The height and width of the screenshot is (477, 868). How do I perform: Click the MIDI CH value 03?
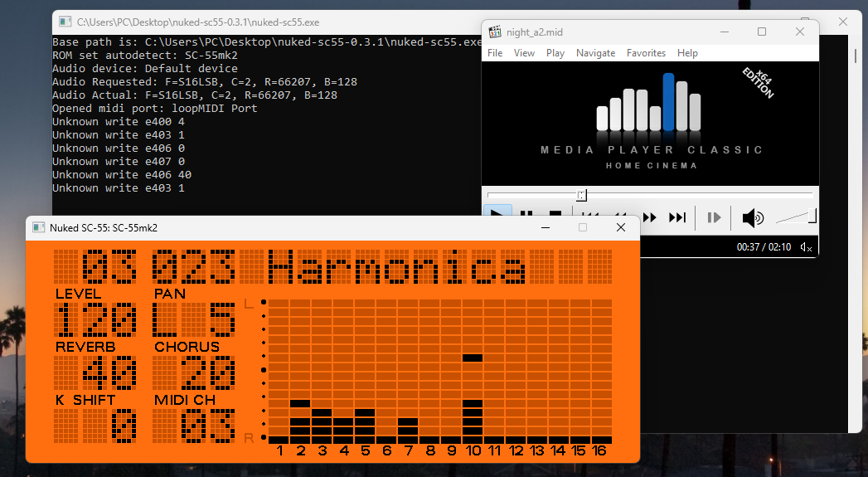208,426
